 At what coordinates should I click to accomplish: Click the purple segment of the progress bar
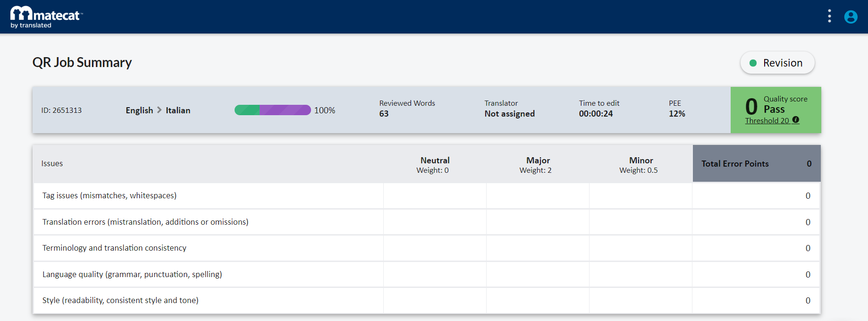tap(285, 110)
